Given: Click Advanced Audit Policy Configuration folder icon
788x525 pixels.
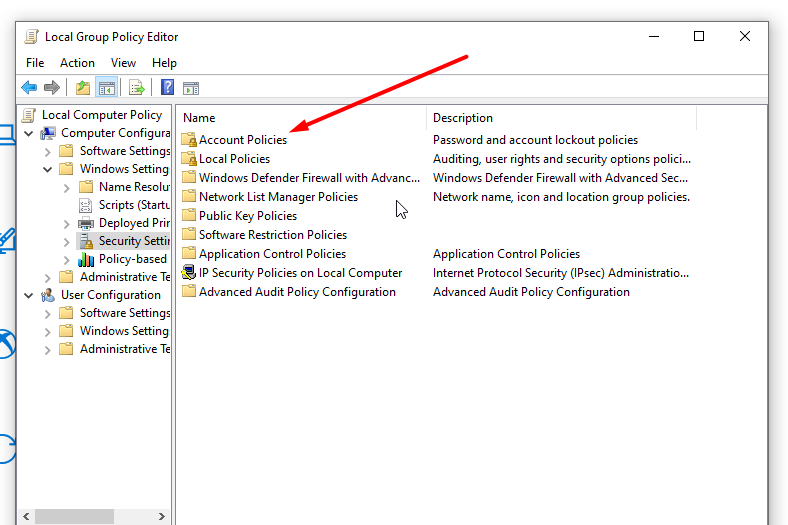Looking at the screenshot, I should point(189,291).
